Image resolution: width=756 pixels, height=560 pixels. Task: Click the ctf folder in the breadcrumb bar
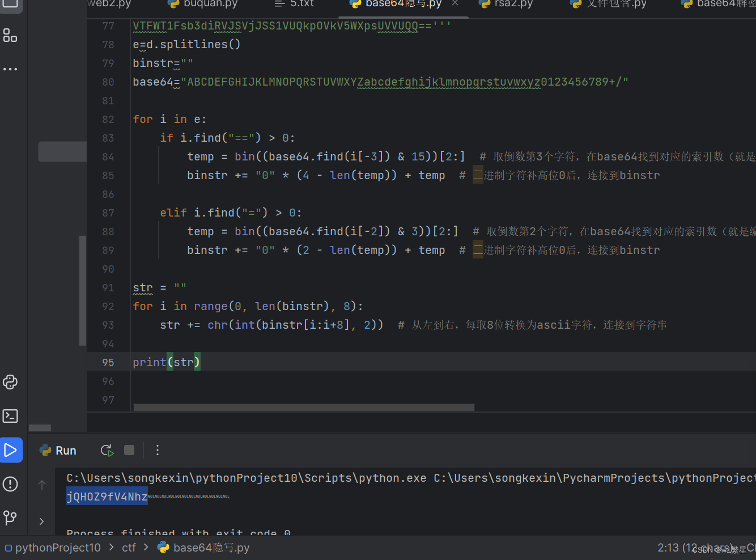tap(129, 548)
